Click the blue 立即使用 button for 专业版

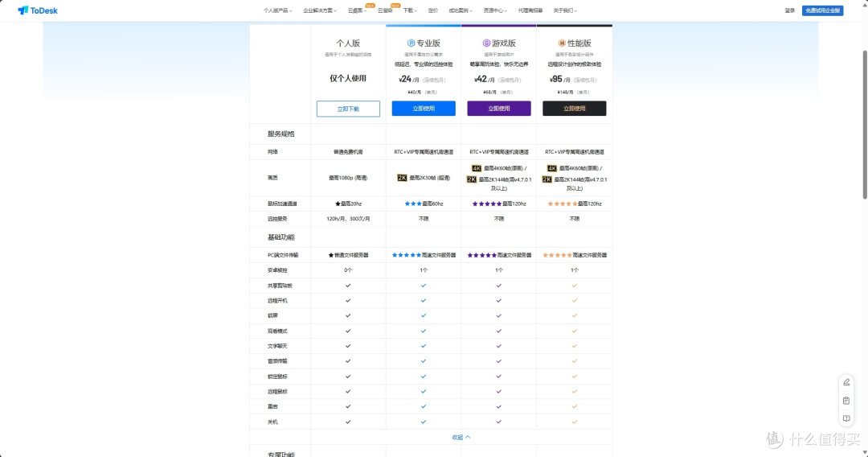coord(424,109)
